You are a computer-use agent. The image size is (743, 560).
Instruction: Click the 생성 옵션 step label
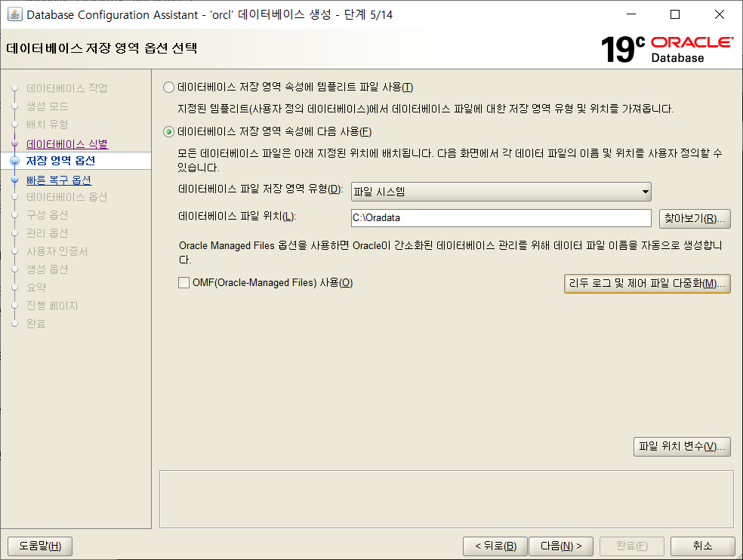[48, 269]
